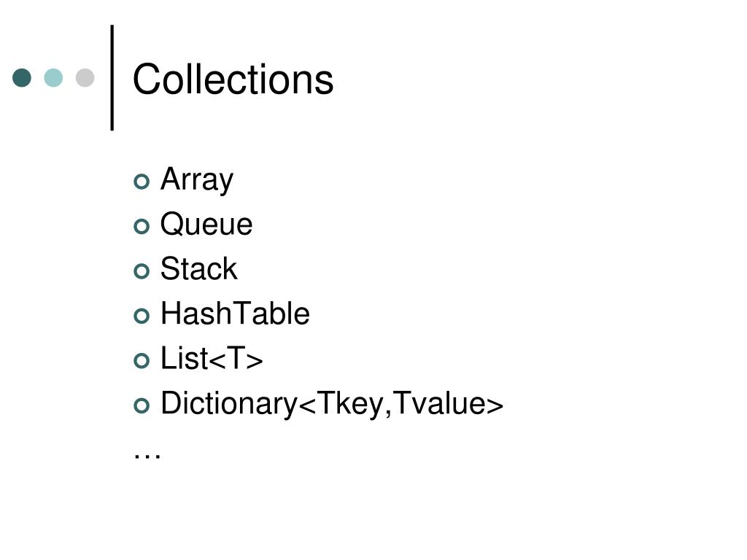Click the dark teal dot in header
Screen dimensions: 747x560
tap(22, 77)
